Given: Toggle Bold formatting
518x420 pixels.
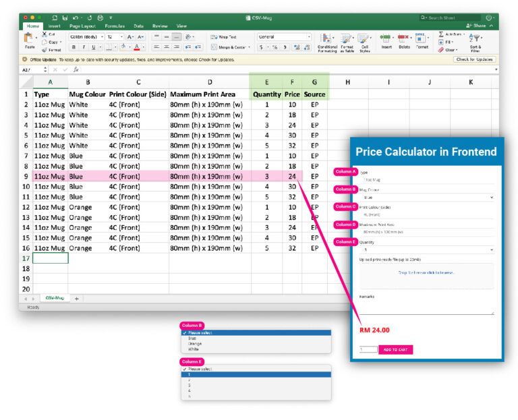Looking at the screenshot, I should click(x=74, y=47).
